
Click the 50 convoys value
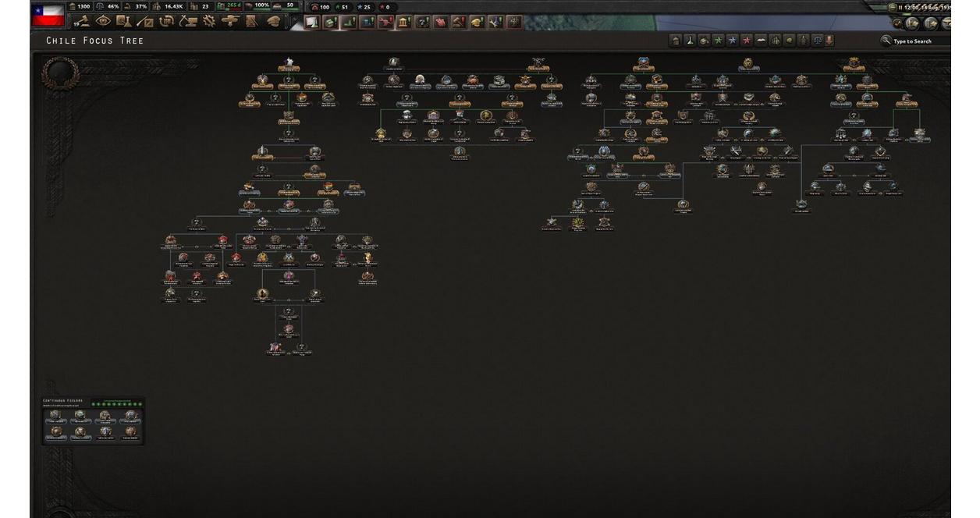click(x=289, y=6)
